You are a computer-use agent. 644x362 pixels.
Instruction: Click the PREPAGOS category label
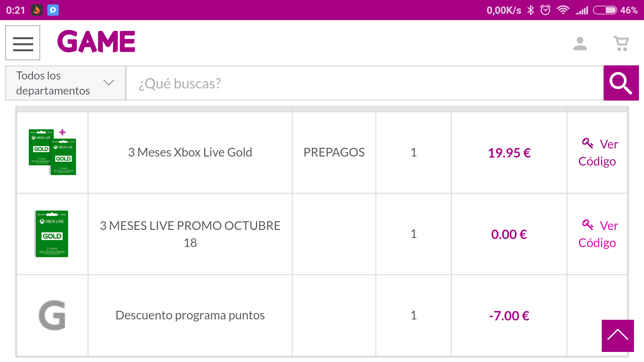334,152
